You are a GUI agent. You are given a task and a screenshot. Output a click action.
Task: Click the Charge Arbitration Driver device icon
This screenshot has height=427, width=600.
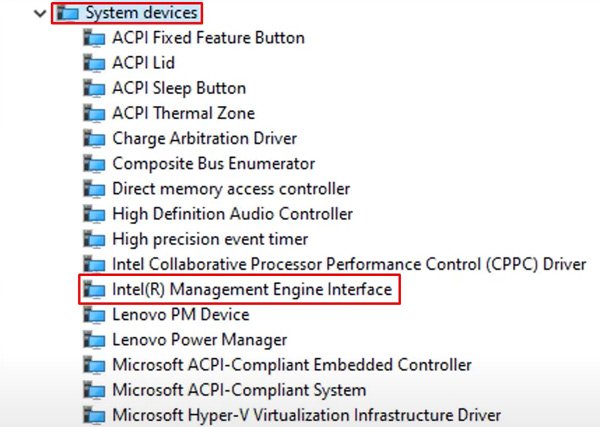pyautogui.click(x=94, y=139)
